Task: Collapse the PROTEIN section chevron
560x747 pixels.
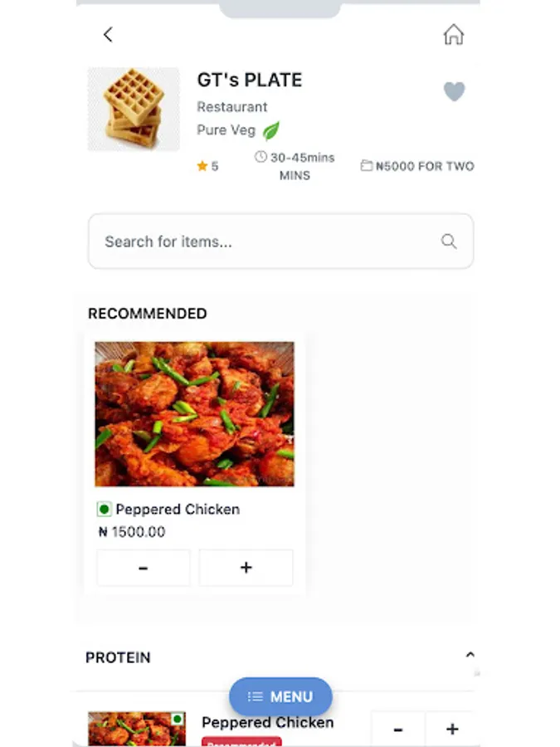Action: coord(470,655)
